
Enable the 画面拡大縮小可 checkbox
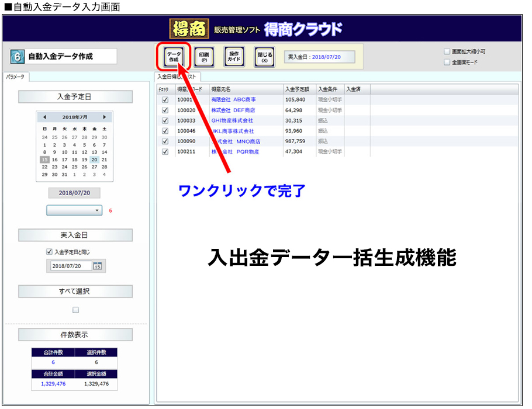(447, 51)
